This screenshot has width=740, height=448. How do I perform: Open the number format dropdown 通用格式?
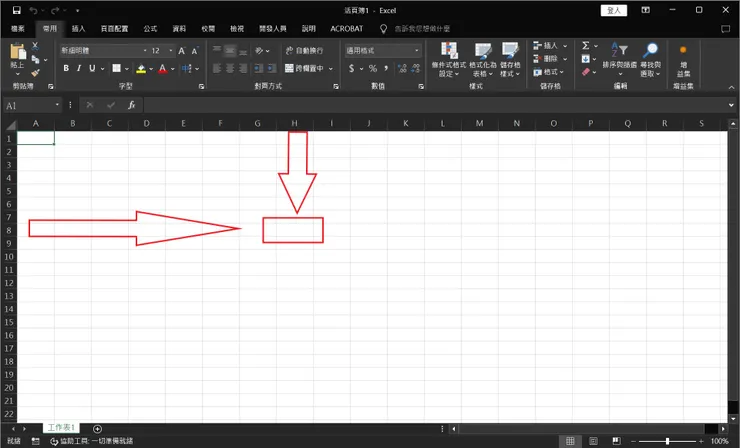(x=417, y=51)
